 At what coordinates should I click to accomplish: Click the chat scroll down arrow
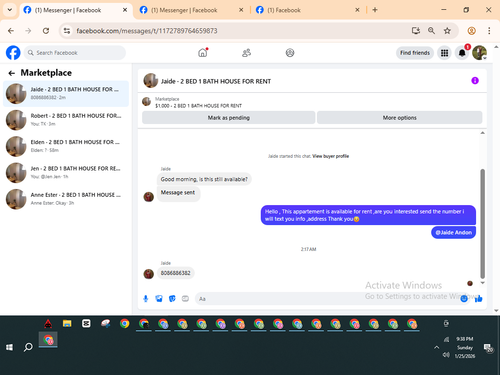click(x=482, y=283)
